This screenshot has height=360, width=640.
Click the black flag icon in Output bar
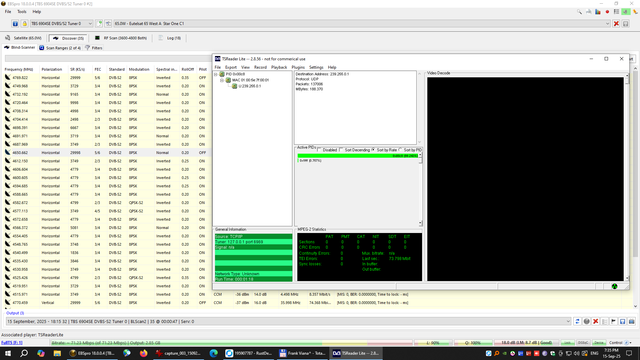tap(613, 322)
